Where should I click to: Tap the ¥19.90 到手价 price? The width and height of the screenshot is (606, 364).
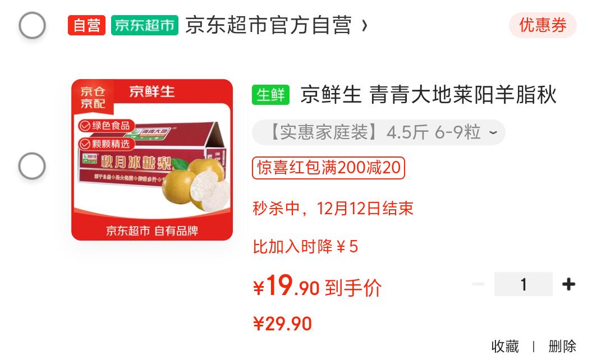click(317, 287)
